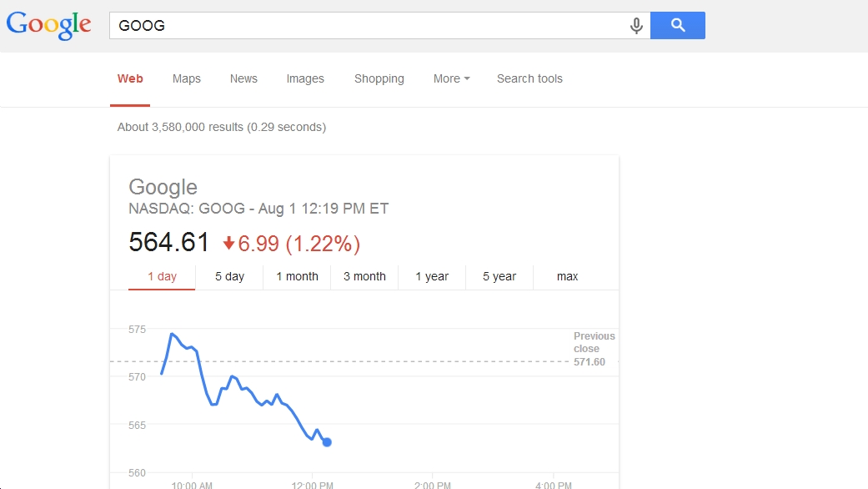Screen dimensions: 868x489
Task: Expand the More search options dropdown
Action: coord(450,78)
